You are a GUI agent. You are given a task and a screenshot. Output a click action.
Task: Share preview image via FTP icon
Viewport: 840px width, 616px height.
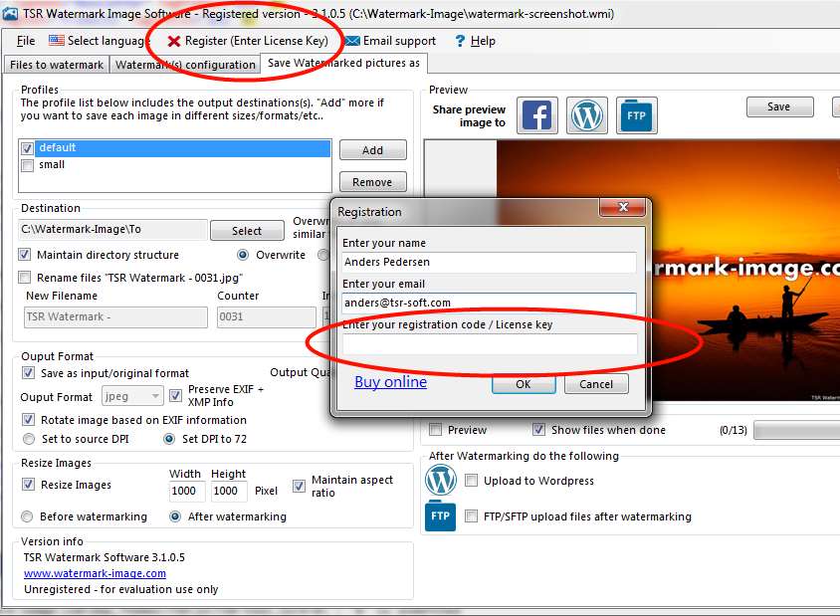point(636,115)
